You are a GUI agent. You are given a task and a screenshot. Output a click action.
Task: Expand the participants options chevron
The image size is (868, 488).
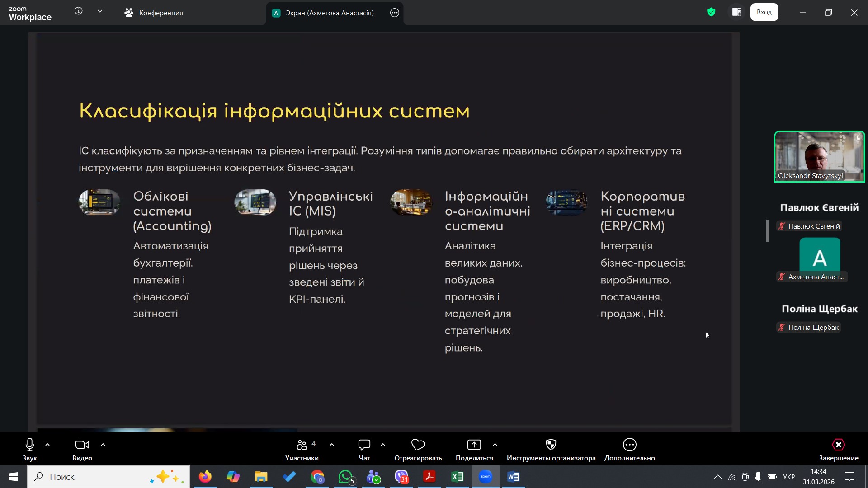coord(332,445)
